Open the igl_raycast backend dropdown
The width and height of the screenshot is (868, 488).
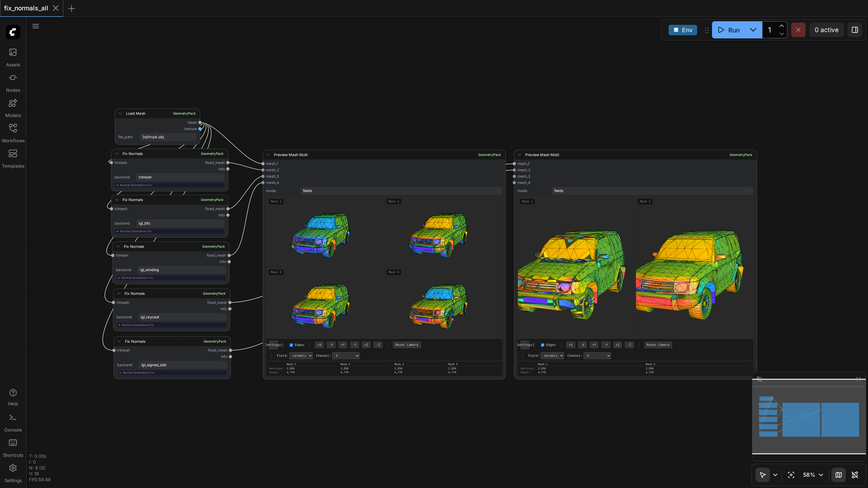pyautogui.click(x=182, y=317)
